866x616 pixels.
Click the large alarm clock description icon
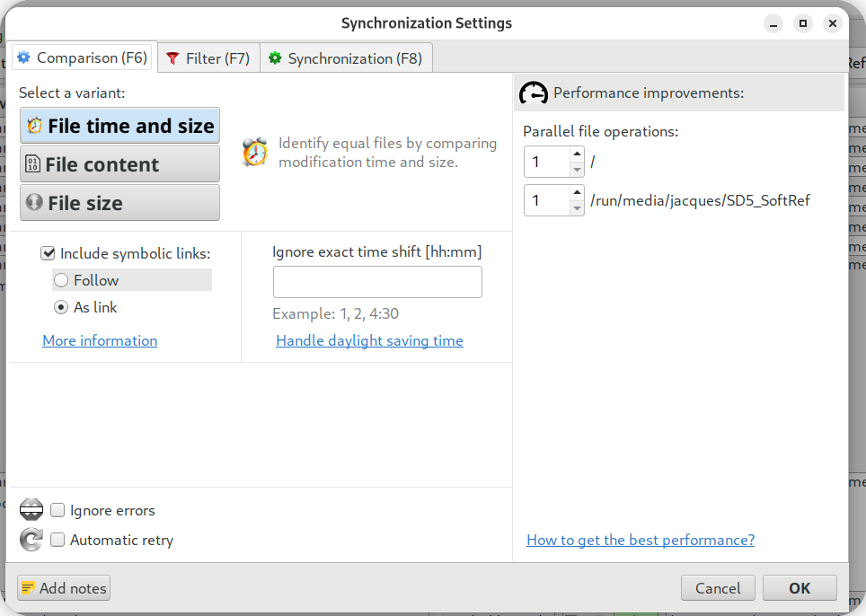pos(255,153)
